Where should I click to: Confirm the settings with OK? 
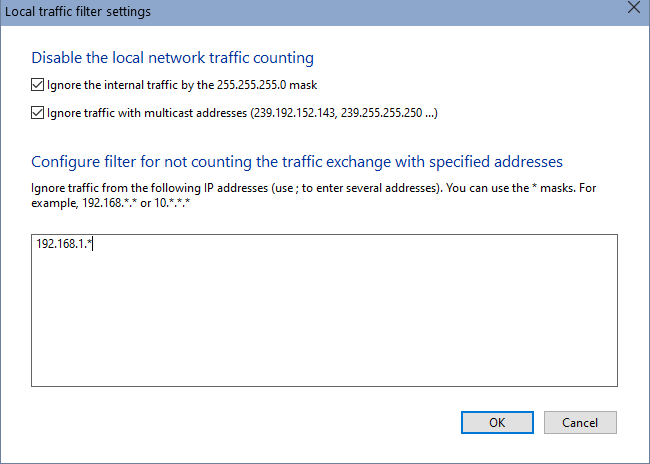click(497, 422)
